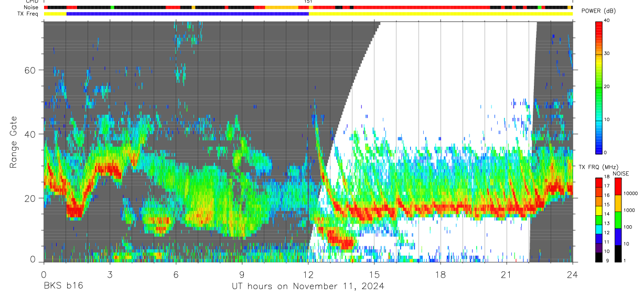This screenshot has width=644, height=297.
Task: Click the 1000 tick on the noise scale
Action: tap(628, 210)
